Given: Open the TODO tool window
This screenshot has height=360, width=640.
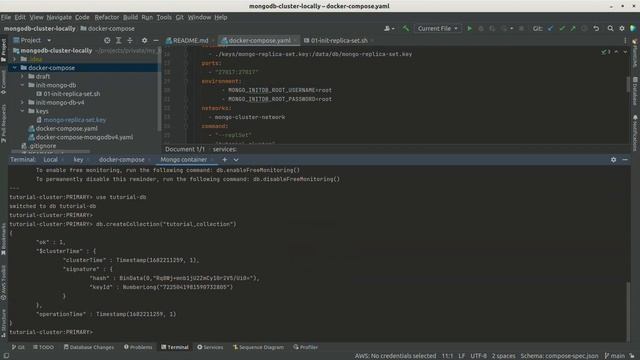Looking at the screenshot, I should (43, 347).
